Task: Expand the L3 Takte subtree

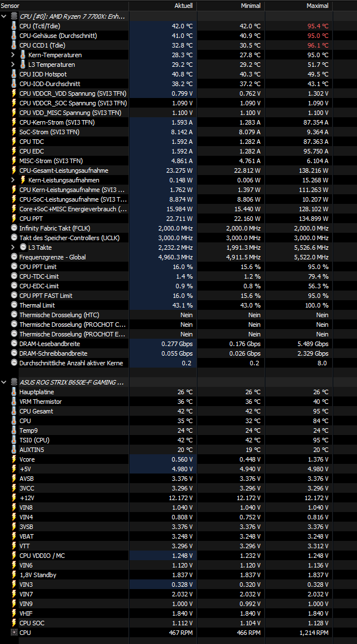Action: 13,248
